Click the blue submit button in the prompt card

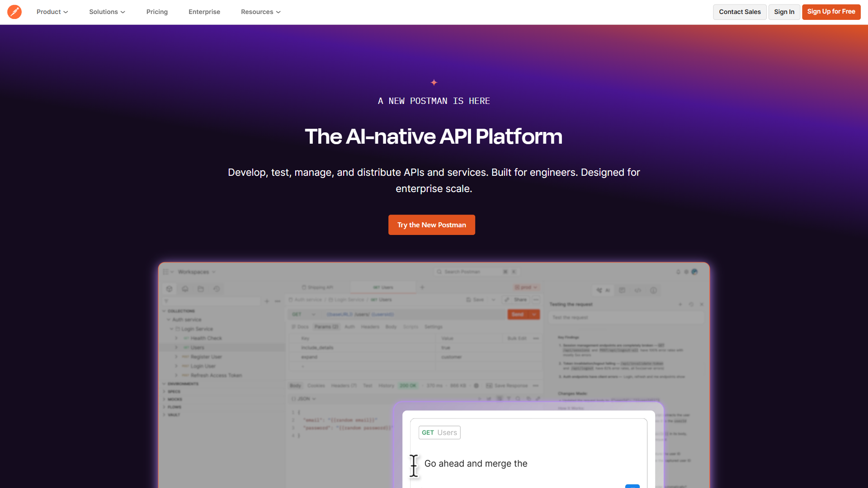[632, 486]
